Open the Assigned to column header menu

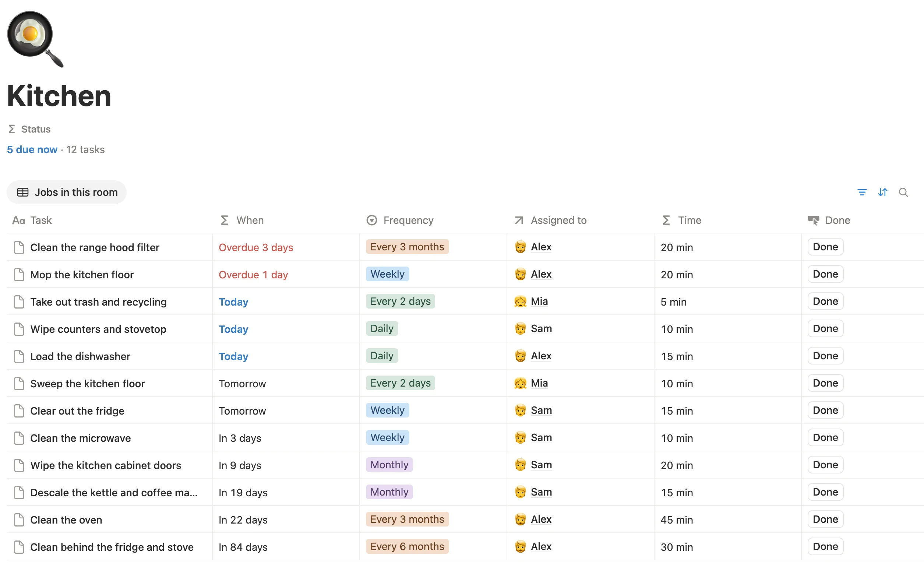550,220
